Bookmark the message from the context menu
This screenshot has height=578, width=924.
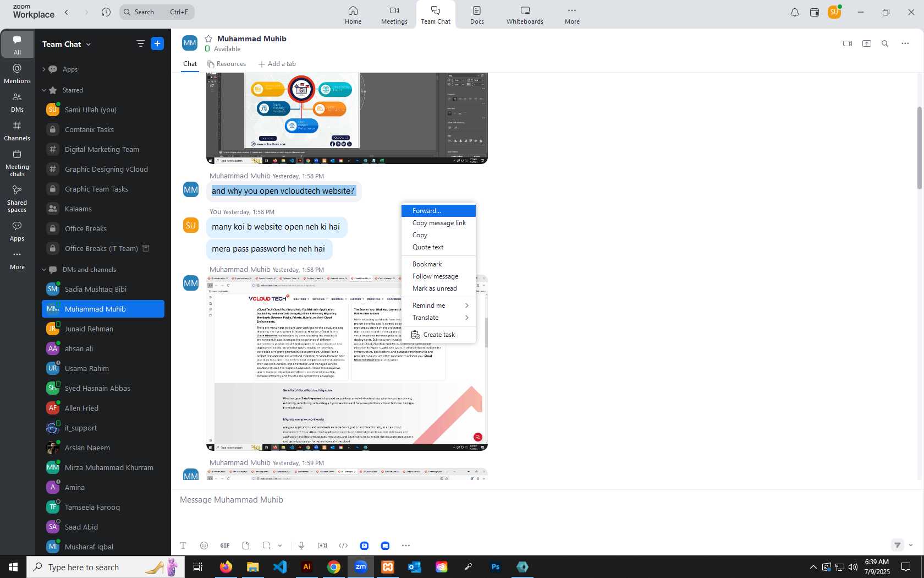[x=438, y=264]
